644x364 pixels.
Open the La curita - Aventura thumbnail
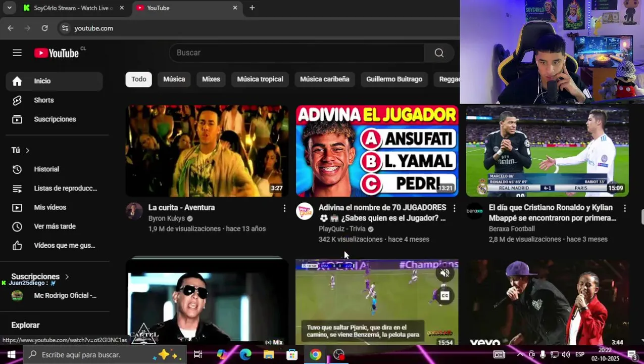click(207, 151)
